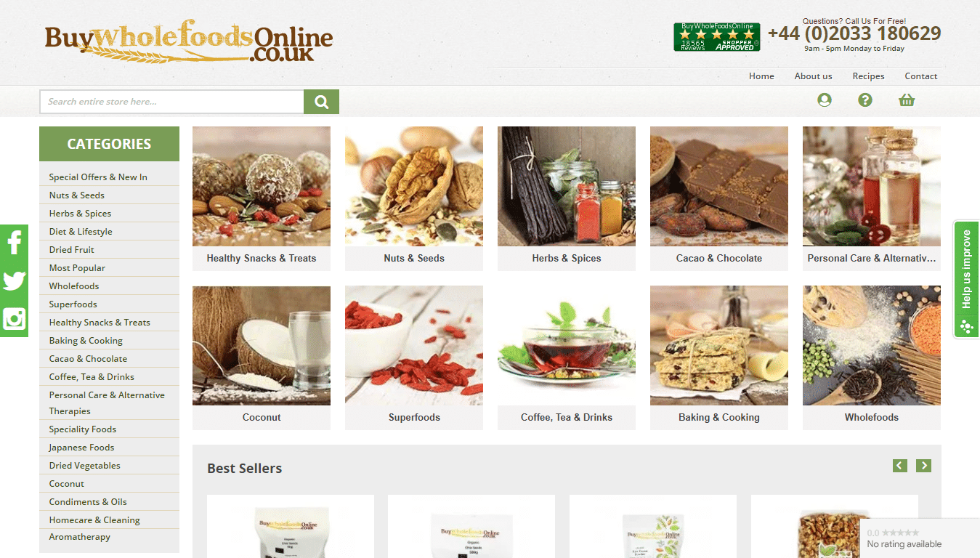Viewport: 980px width, 558px height.
Task: Go to the Contact page
Action: (x=920, y=76)
